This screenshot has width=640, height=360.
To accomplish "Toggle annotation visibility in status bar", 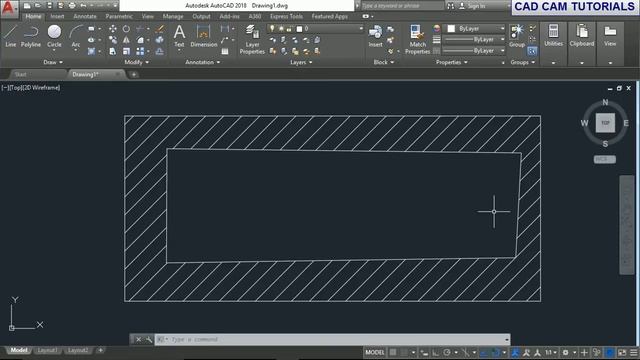I will 515,352.
